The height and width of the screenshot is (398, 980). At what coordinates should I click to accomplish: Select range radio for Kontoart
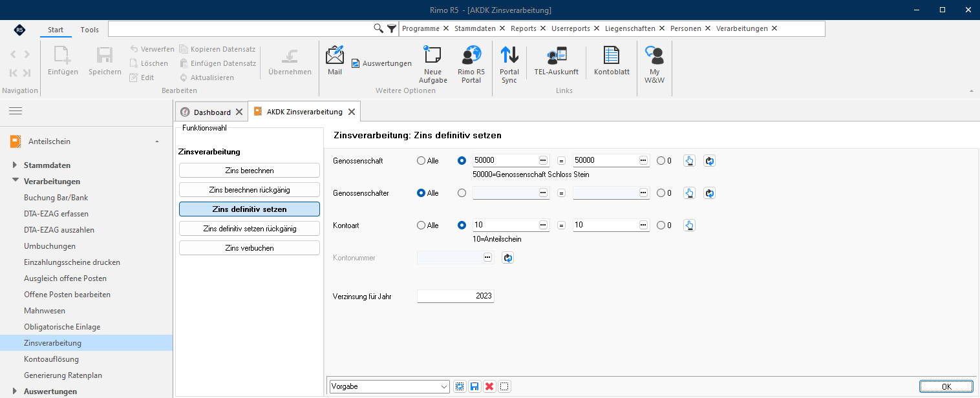click(462, 225)
